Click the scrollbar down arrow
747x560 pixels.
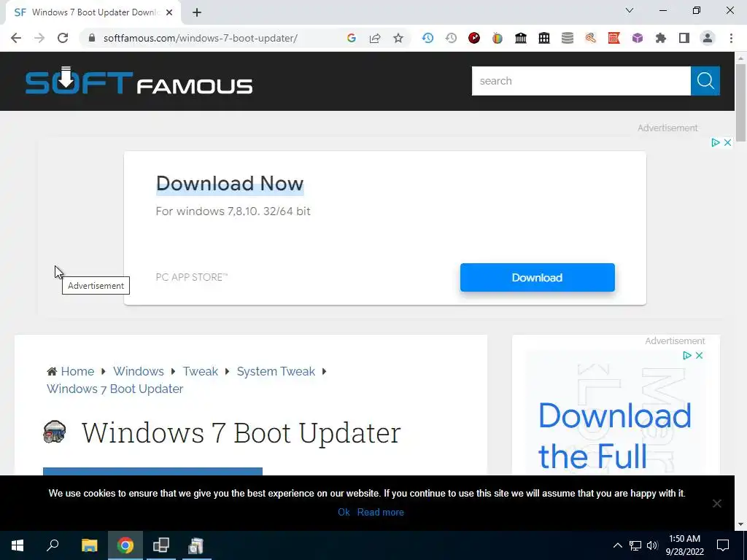740,524
